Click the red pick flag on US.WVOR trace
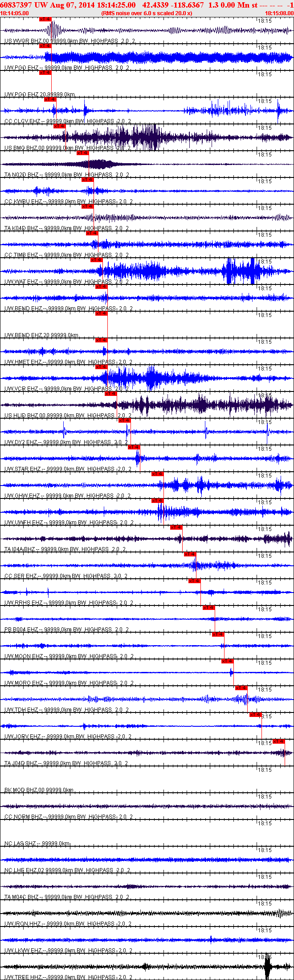Screen dimensions: 294x980 (x=45, y=19)
